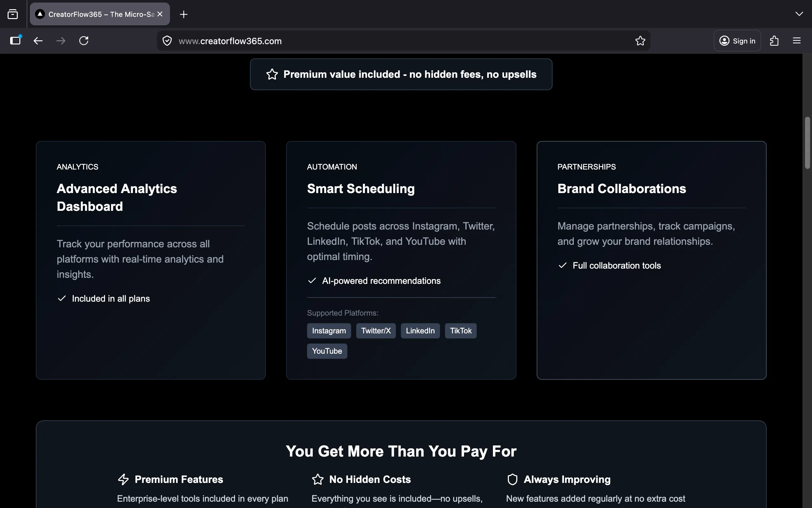812x508 pixels.
Task: Click the Supported Platforms label
Action: [343, 313]
